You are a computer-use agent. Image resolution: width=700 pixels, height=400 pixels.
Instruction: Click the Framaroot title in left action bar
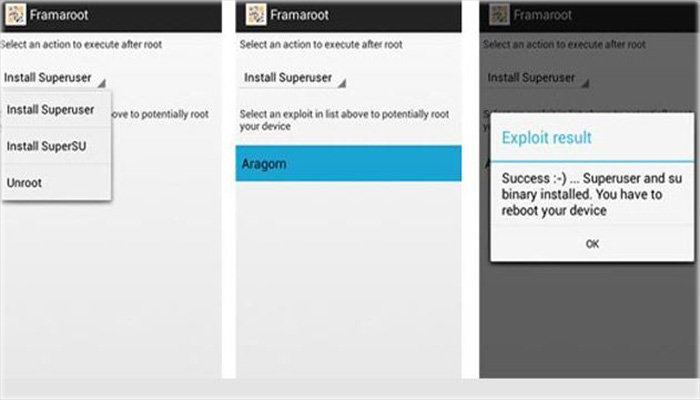(59, 15)
